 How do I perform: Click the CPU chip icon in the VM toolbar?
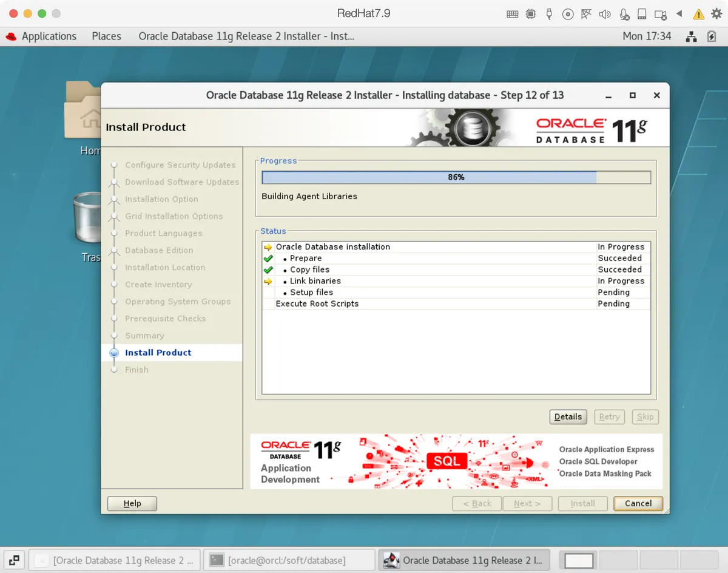coord(531,13)
